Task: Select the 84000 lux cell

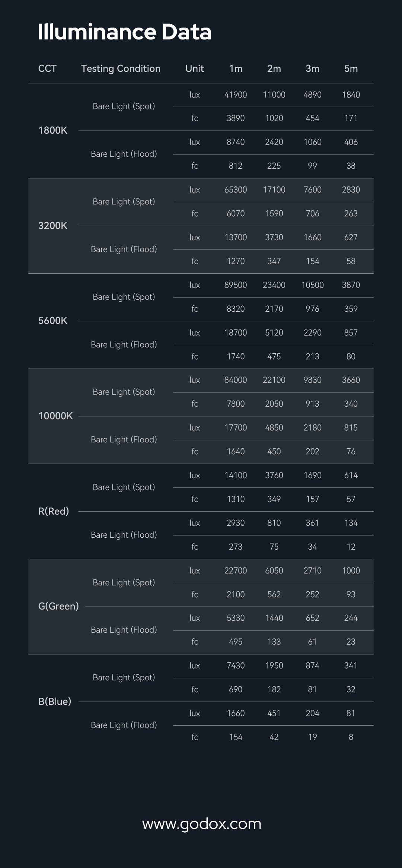Action: pos(236,380)
